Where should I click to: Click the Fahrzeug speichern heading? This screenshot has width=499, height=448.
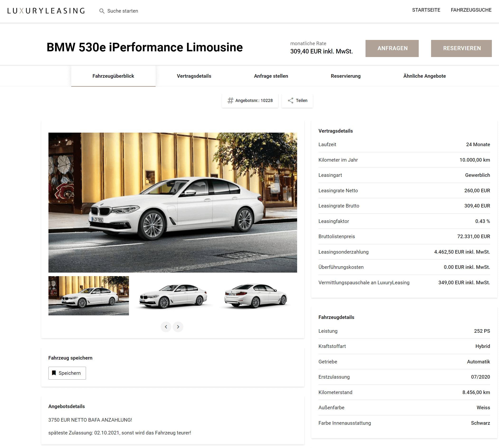pyautogui.click(x=70, y=358)
